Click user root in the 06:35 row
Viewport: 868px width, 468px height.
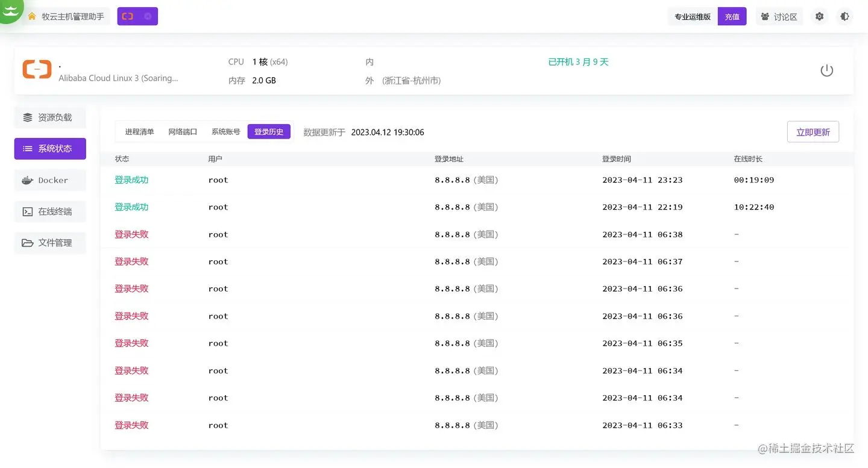coord(218,343)
